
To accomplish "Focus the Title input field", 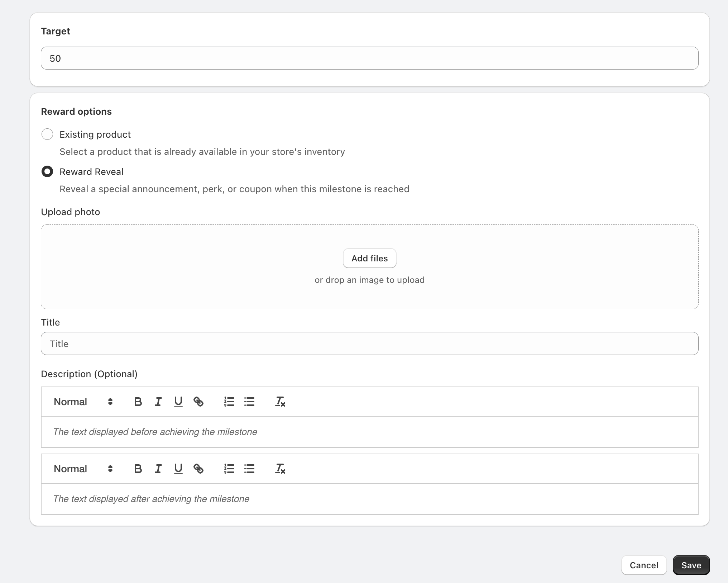I will click(x=369, y=343).
